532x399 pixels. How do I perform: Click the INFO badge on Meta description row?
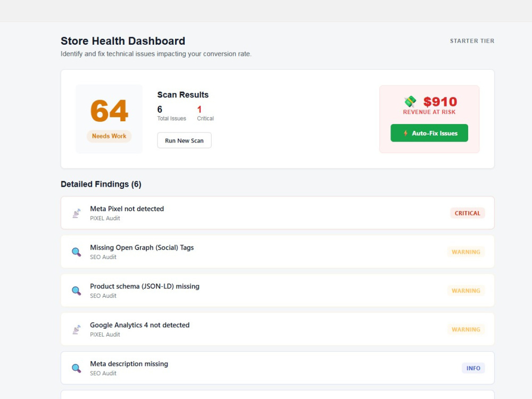[473, 368]
